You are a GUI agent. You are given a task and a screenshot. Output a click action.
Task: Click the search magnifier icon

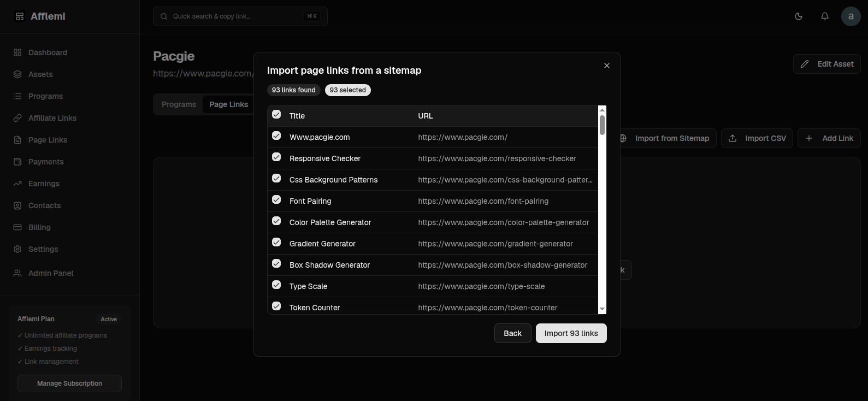(164, 16)
